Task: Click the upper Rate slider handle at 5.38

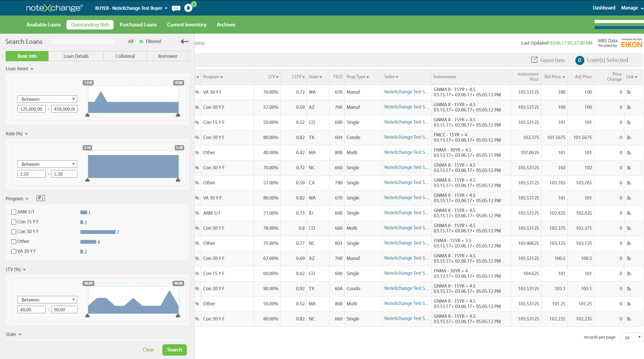Action: pos(177,181)
